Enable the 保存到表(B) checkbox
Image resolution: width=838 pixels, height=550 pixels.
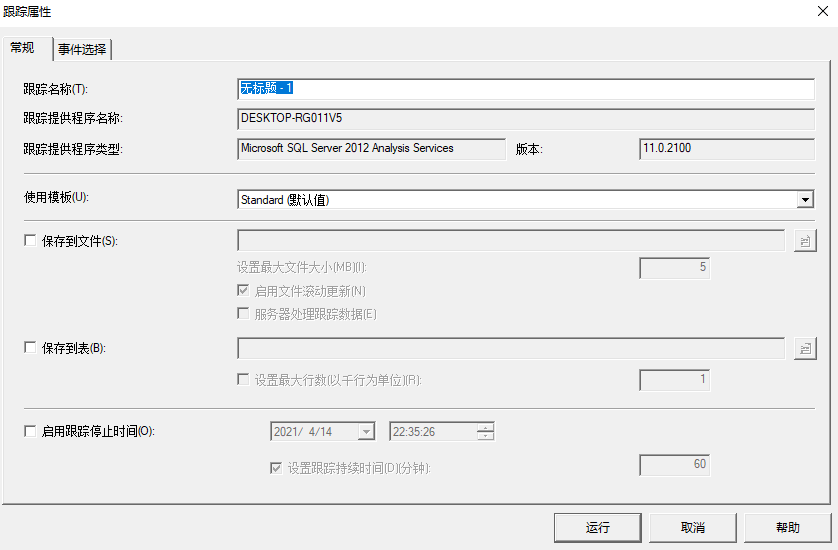(x=30, y=347)
